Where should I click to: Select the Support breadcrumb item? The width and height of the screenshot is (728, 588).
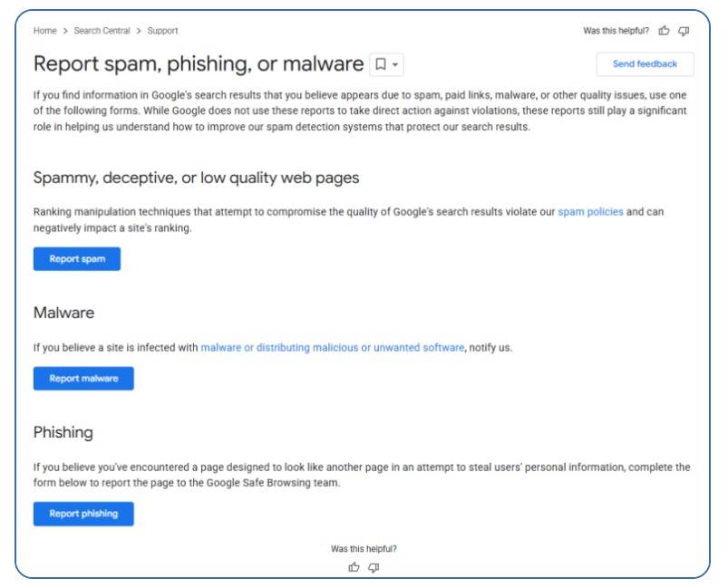point(162,31)
